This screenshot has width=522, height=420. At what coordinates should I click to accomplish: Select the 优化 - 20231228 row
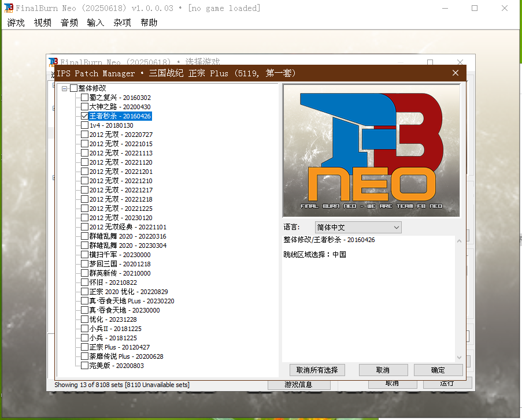113,319
